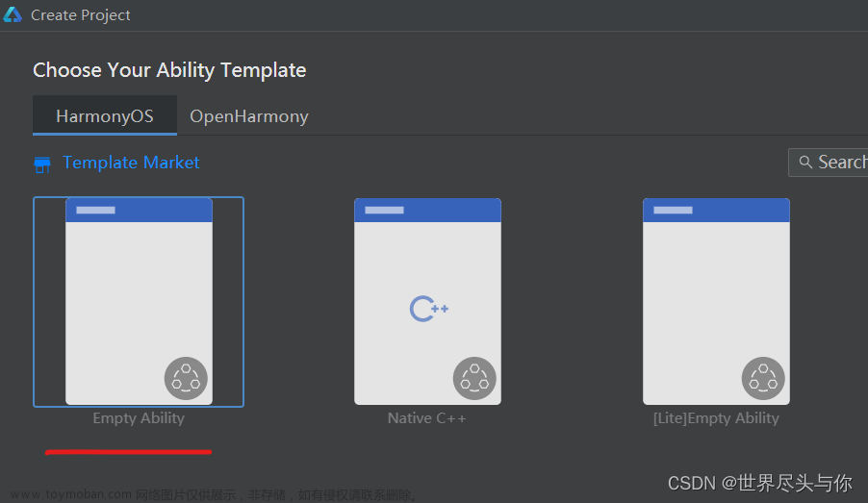Switch to the OpenHarmony tab

[x=249, y=116]
